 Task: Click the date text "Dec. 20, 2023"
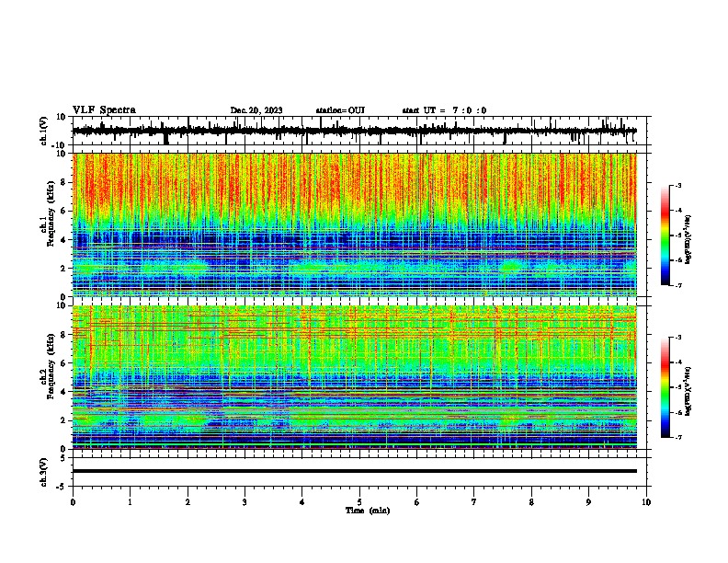[256, 110]
